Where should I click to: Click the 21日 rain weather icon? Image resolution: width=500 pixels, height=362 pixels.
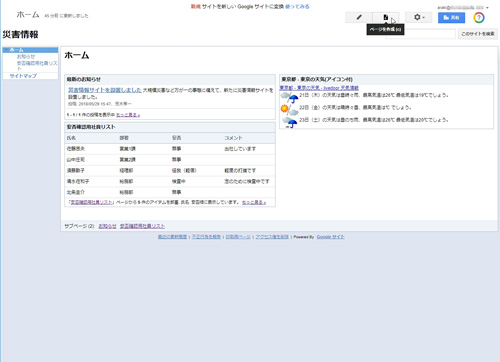(289, 97)
